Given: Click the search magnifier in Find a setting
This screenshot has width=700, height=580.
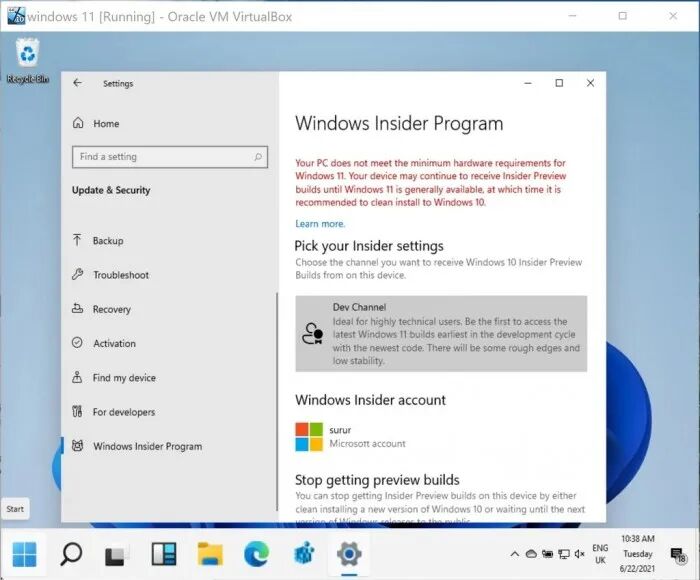Looking at the screenshot, I should coord(258,157).
